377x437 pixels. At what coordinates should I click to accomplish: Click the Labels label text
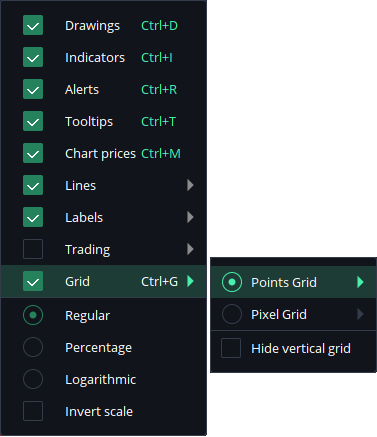pyautogui.click(x=84, y=218)
